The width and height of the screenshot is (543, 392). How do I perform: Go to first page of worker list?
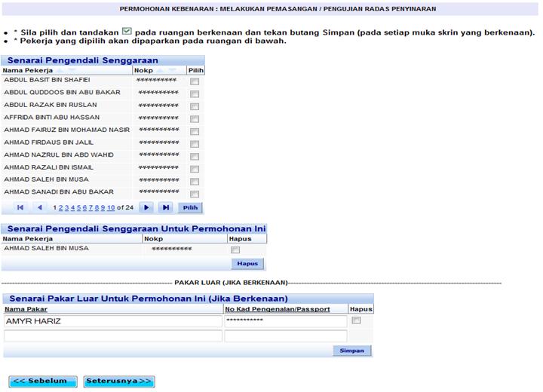click(x=20, y=207)
